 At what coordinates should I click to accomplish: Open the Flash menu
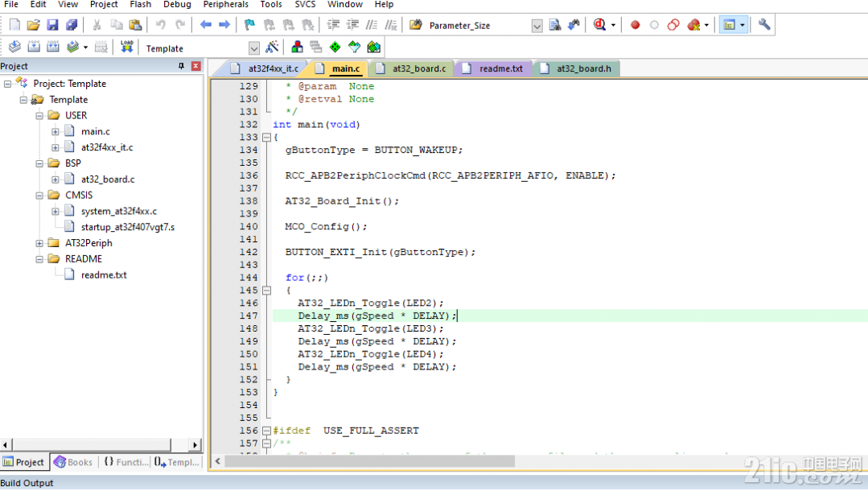point(141,5)
